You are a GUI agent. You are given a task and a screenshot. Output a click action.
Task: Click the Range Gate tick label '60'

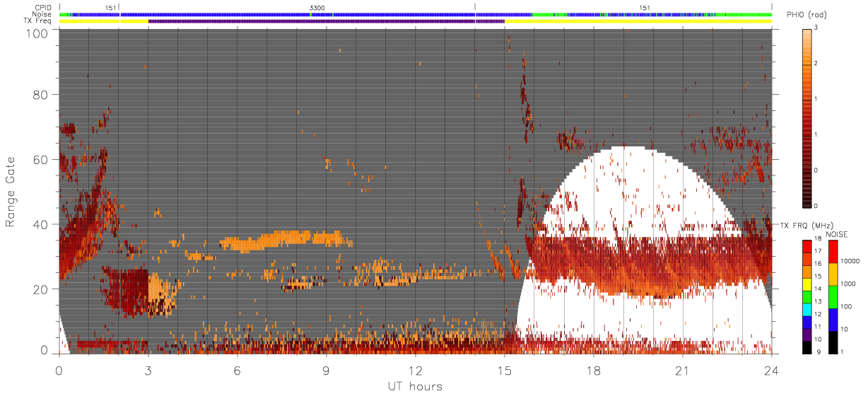pyautogui.click(x=40, y=159)
